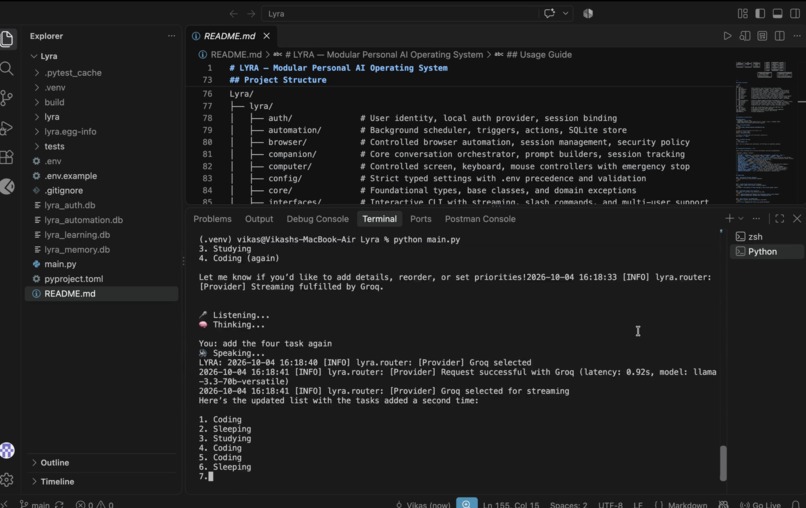Close the README.md editor tab
806x508 pixels.
click(x=266, y=36)
